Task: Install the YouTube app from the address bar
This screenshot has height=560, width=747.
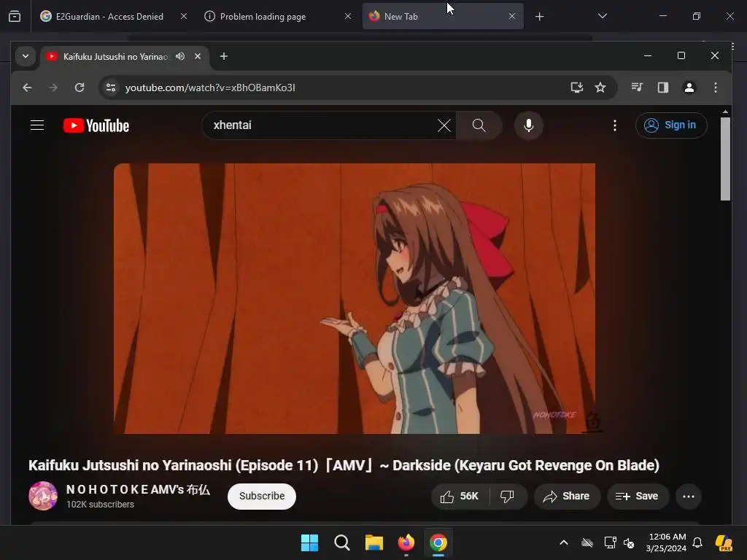Action: pos(577,87)
